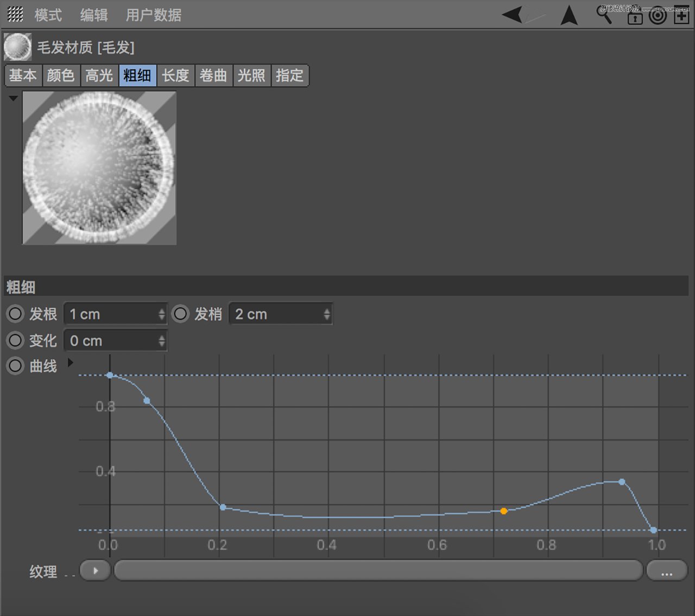Image resolution: width=695 pixels, height=616 pixels.
Task: Switch to the 卷曲 tab
Action: [213, 75]
